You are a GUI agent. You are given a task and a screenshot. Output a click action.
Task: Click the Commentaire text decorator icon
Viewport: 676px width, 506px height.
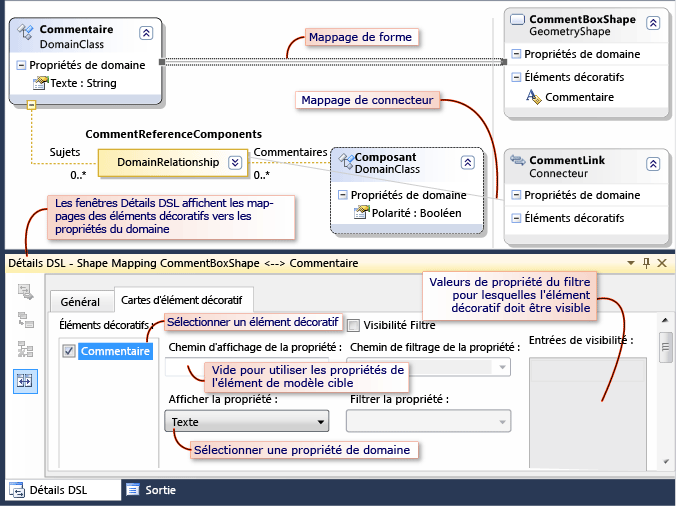tap(533, 97)
